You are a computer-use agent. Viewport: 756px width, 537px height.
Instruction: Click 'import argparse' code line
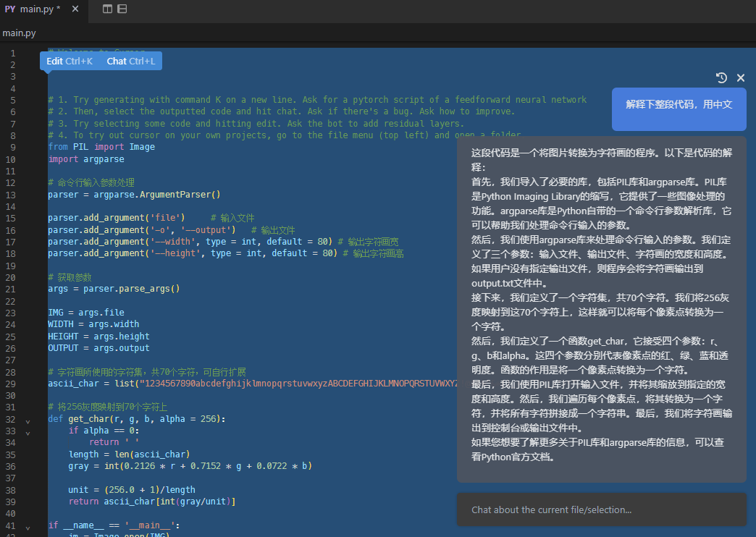point(86,159)
